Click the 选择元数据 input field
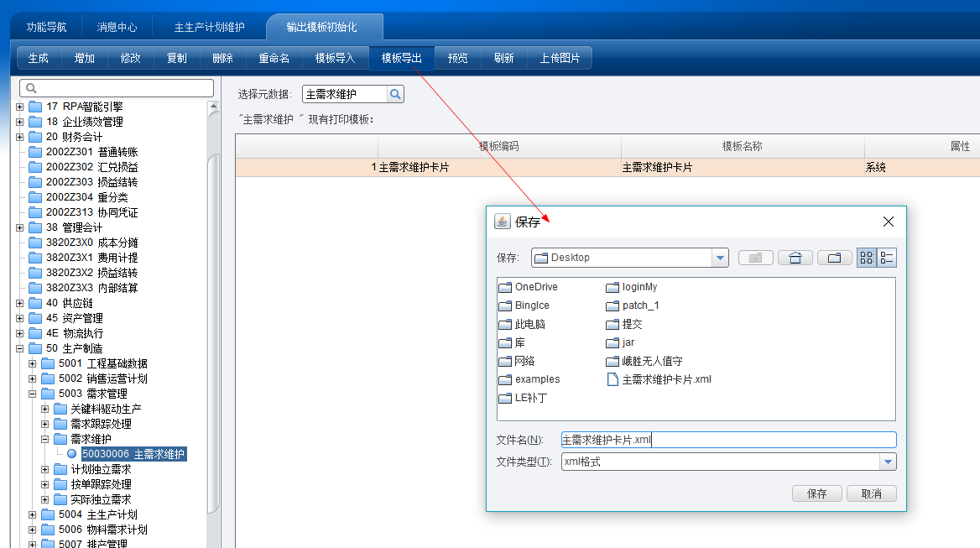This screenshot has width=980, height=548. point(345,94)
